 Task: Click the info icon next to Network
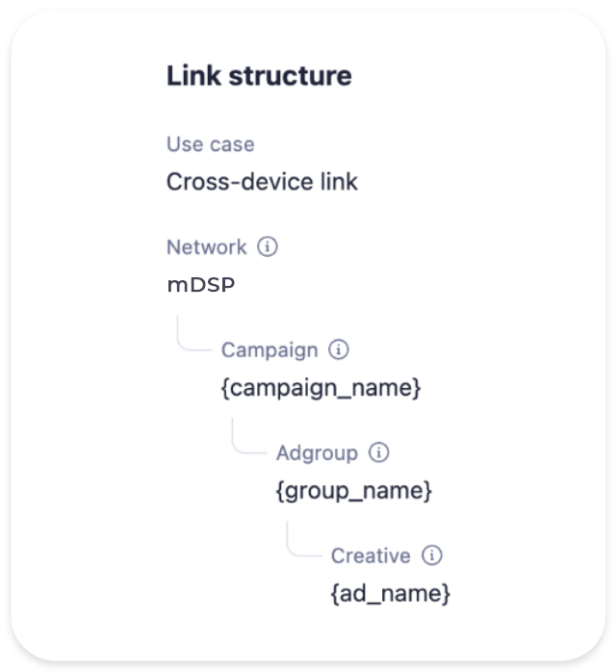click(268, 247)
